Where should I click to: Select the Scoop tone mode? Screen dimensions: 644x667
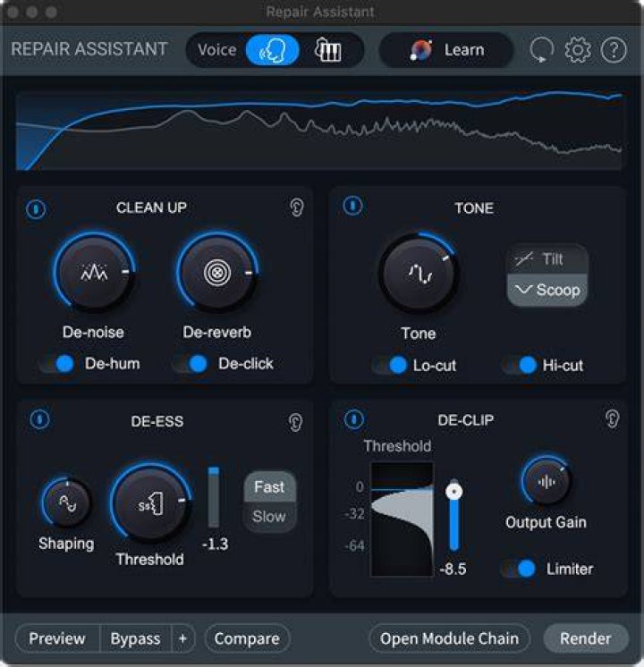547,290
